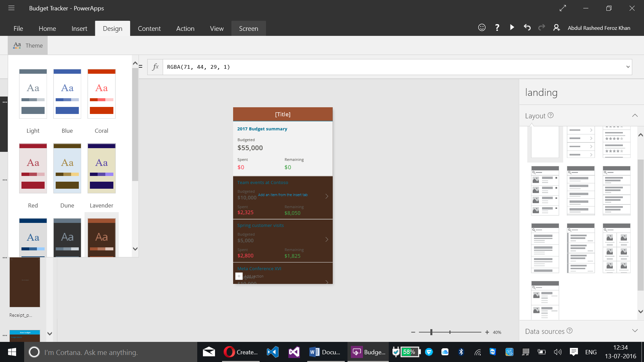Viewport: 644px width, 362px height.
Task: Choose the arrow list layout
Action: (x=581, y=142)
